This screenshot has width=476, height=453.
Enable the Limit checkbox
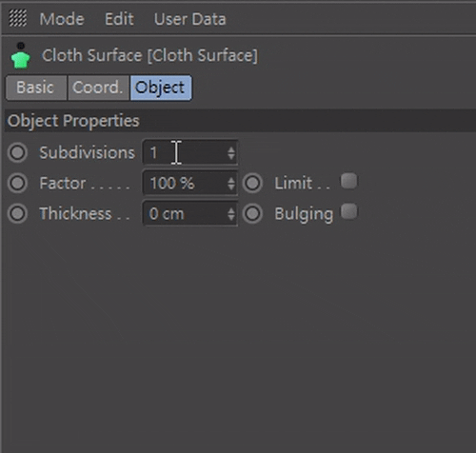point(349,181)
